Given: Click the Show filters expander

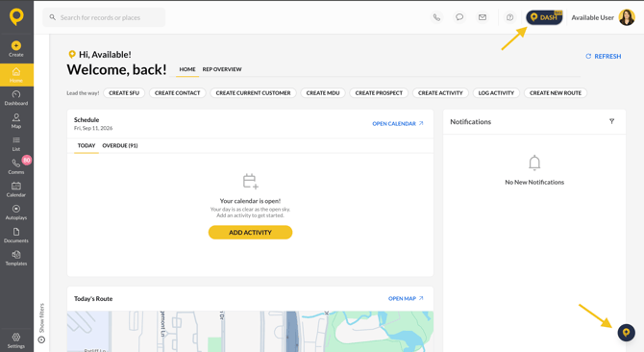Looking at the screenshot, I should (x=41, y=323).
